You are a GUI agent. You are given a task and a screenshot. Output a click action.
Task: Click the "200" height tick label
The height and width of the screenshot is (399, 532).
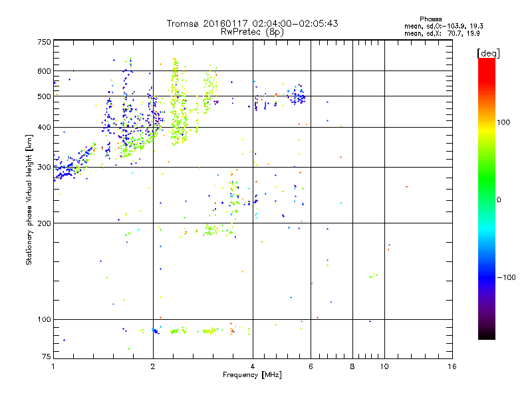44,223
